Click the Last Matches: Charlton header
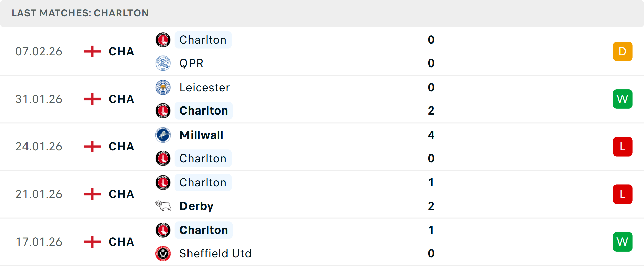The image size is (644, 266). [80, 13]
